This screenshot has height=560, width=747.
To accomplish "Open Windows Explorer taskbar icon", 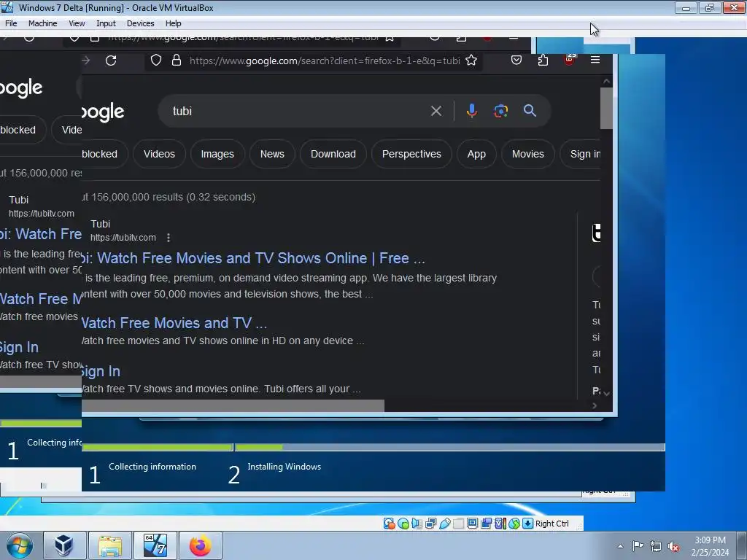I will pos(110,545).
